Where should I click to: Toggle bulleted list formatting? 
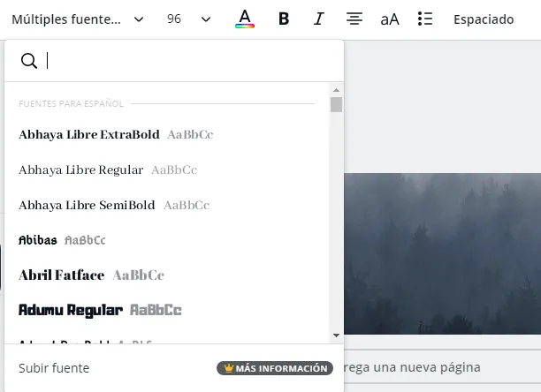424,19
